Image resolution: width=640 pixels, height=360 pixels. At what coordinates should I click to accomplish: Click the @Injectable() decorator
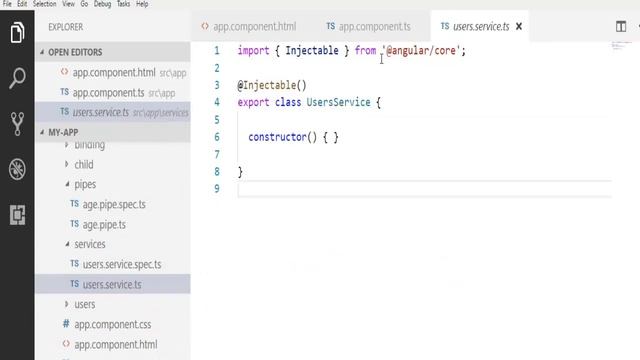(272, 85)
